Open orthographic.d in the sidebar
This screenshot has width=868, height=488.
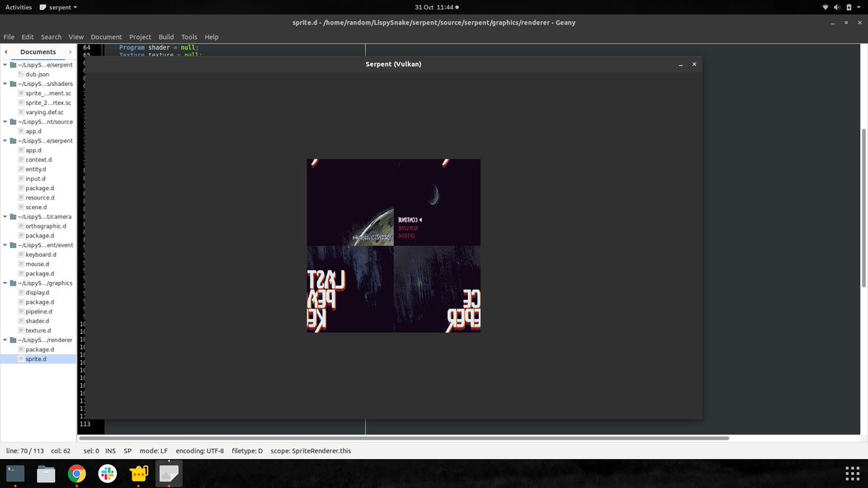tap(46, 226)
